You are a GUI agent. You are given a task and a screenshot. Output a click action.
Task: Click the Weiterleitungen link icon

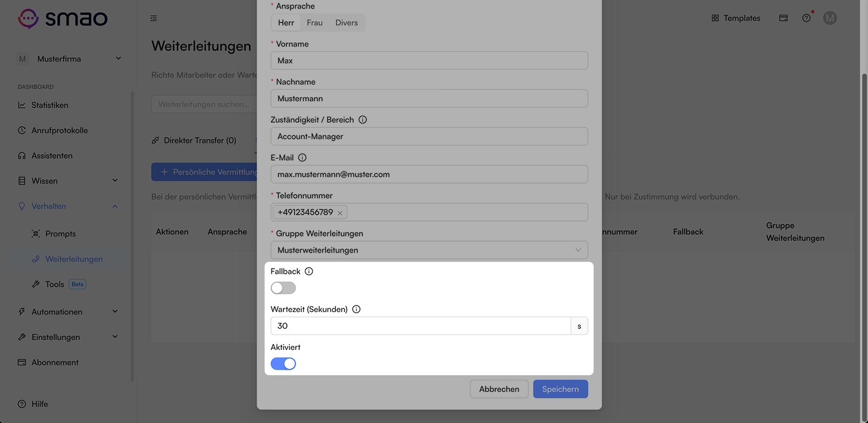pos(36,259)
